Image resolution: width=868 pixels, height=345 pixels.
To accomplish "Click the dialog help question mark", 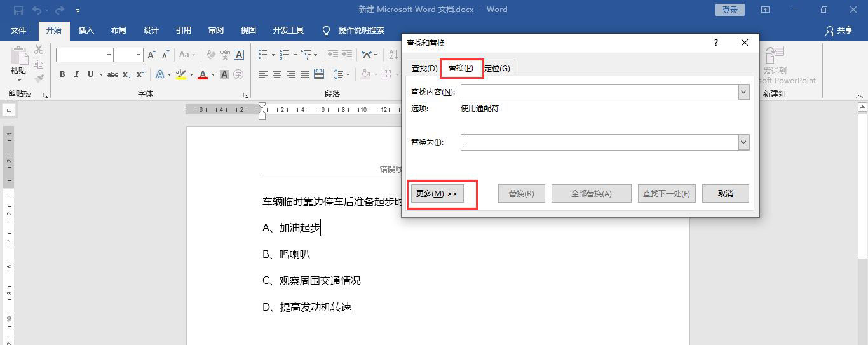I will pos(716,43).
